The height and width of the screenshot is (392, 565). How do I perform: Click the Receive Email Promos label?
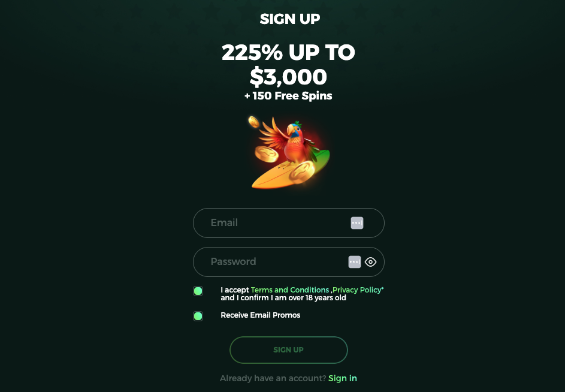pyautogui.click(x=261, y=315)
